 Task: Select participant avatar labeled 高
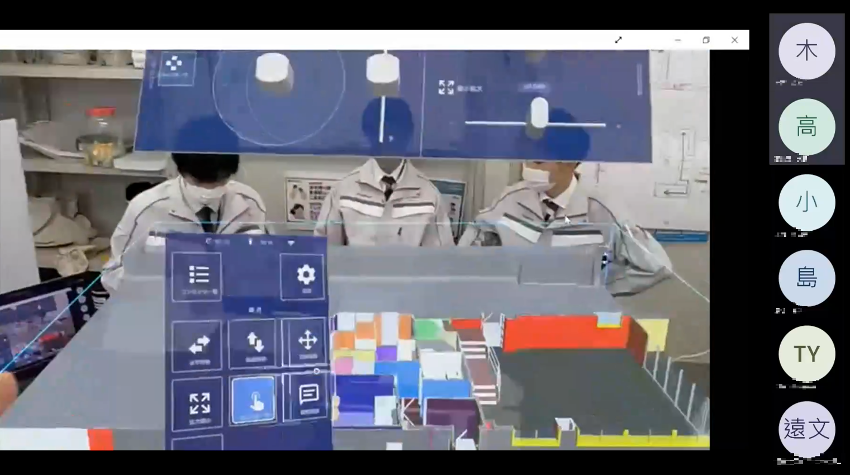coord(806,127)
